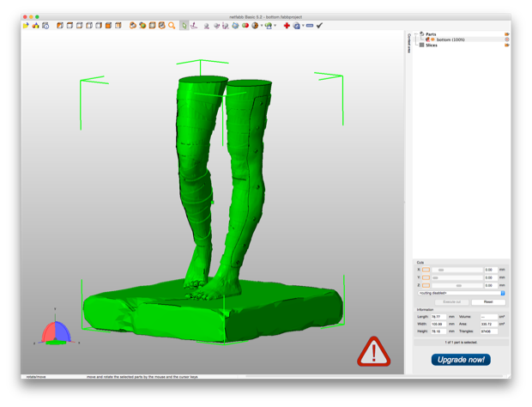The width and height of the screenshot is (532, 407).
Task: Open dropdown arrow beside the blue gear icon
Action: coord(303,26)
